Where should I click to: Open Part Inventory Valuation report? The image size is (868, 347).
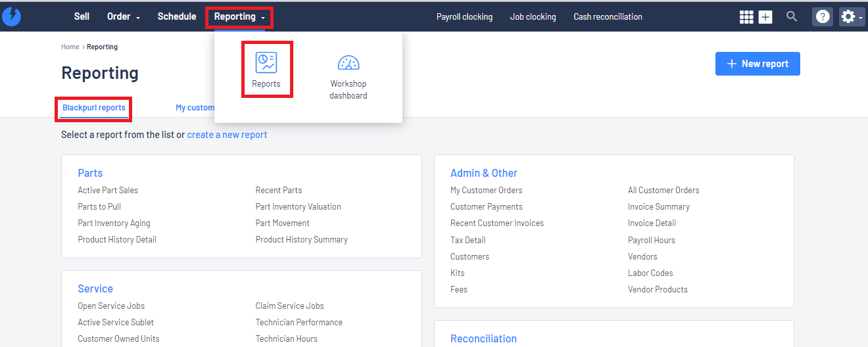[298, 206]
